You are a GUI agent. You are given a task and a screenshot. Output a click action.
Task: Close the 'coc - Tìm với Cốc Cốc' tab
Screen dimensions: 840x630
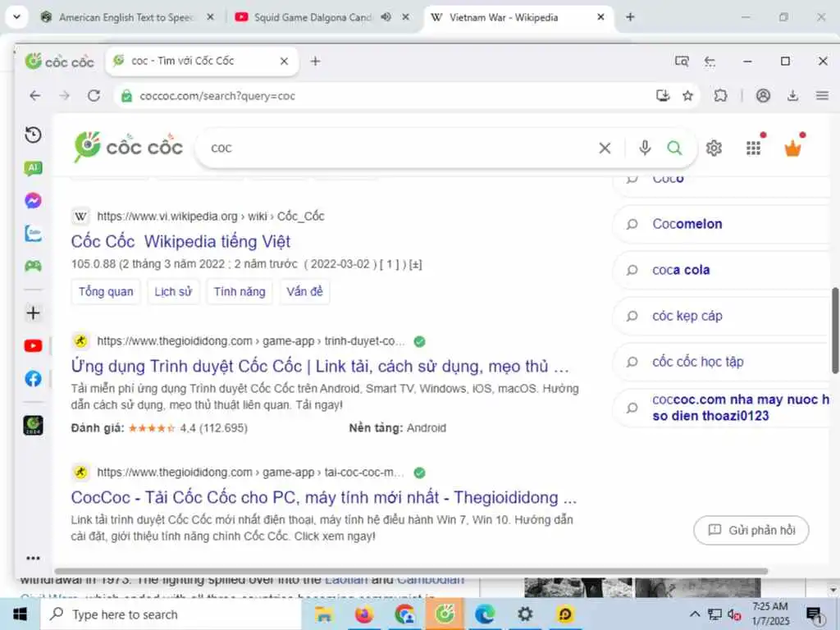285,61
